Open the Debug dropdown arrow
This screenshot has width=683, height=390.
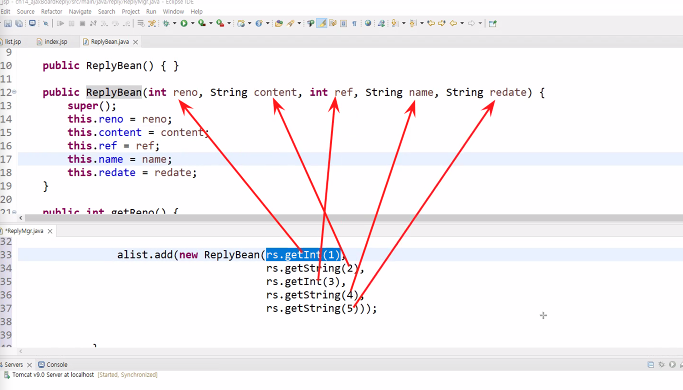point(174,24)
